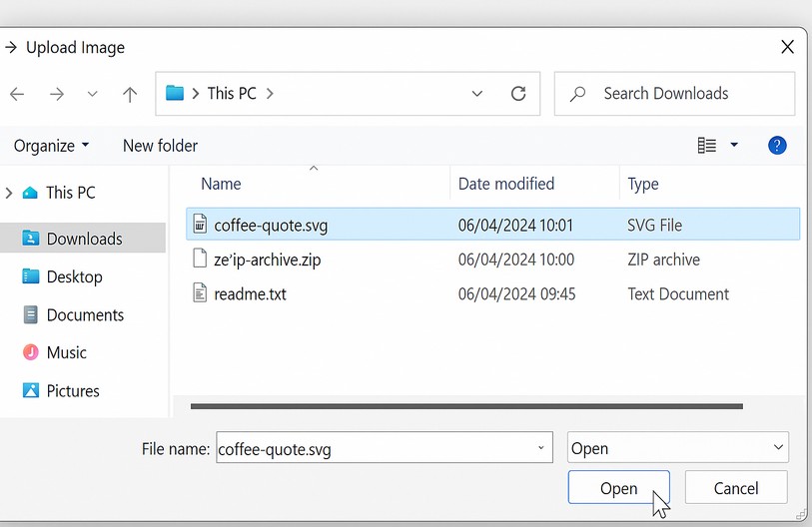Click the Pictures icon in sidebar

pos(31,390)
